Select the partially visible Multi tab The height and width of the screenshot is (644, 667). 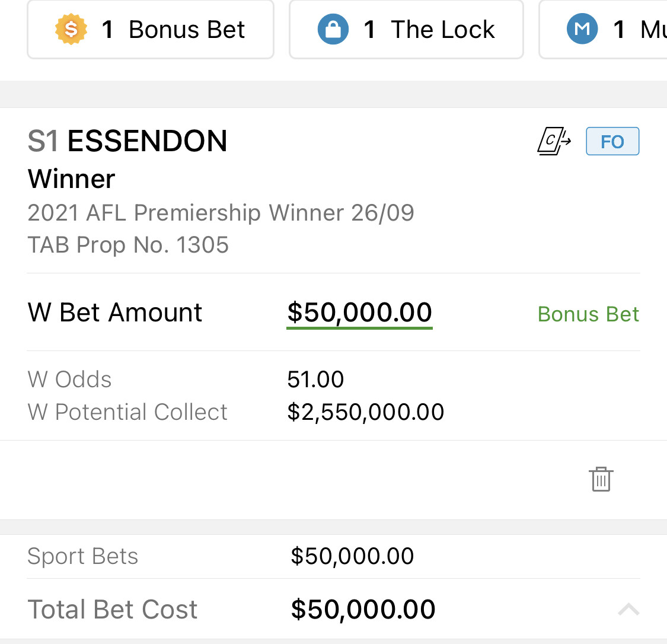(x=603, y=29)
